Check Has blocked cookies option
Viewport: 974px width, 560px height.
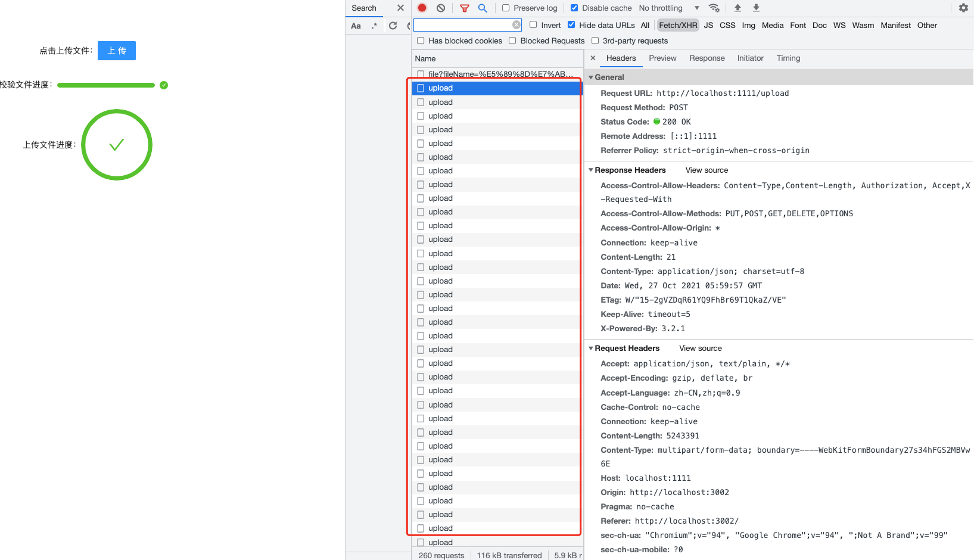pyautogui.click(x=421, y=41)
